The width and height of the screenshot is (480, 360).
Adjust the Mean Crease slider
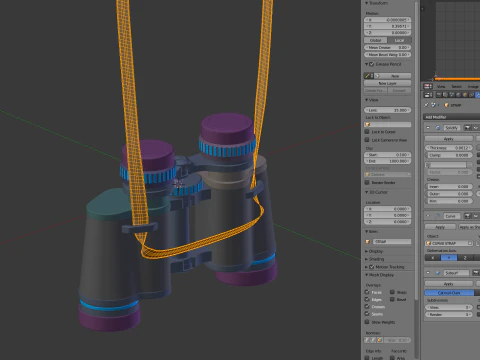[x=388, y=47]
